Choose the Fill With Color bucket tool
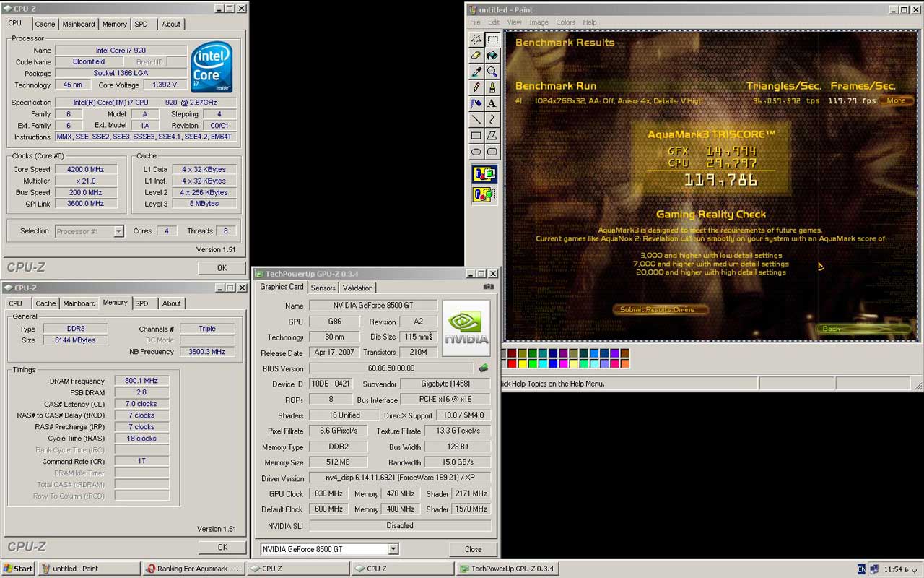Viewport: 924px width, 578px height. (492, 56)
